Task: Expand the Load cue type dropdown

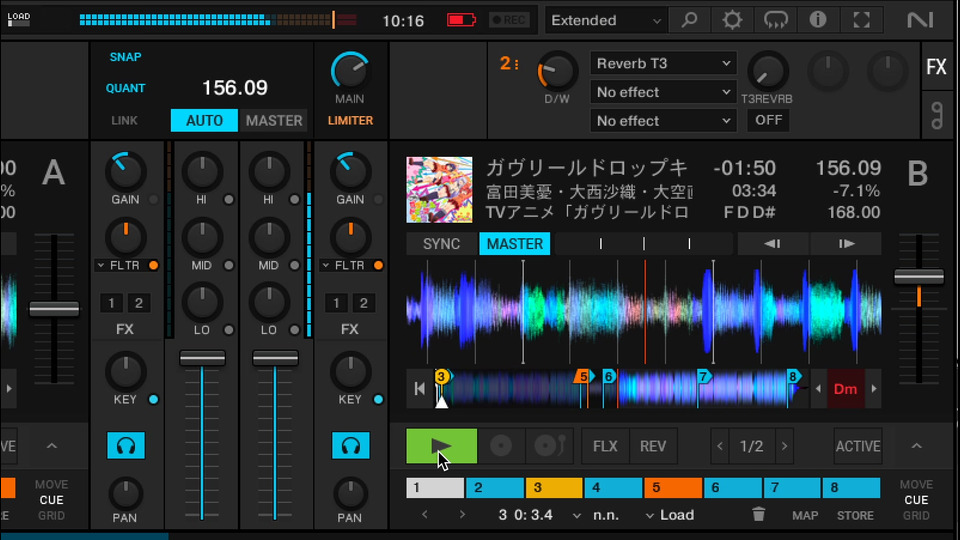Action: (x=670, y=515)
